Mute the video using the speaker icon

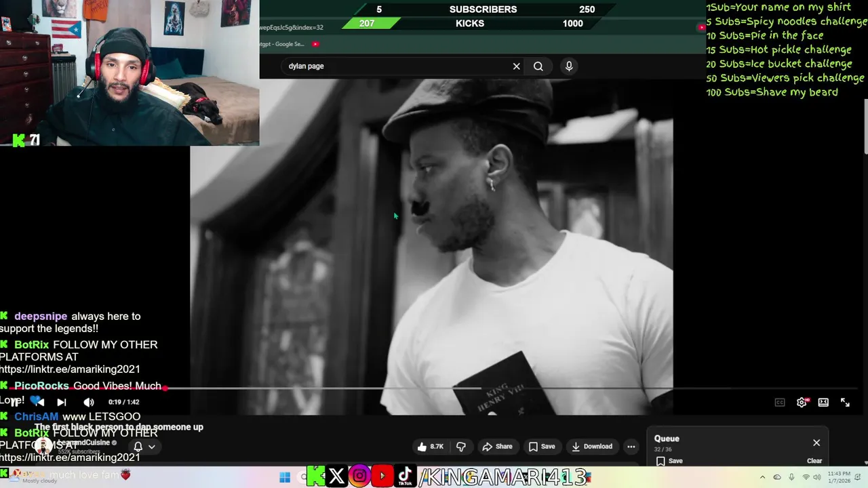[89, 403]
